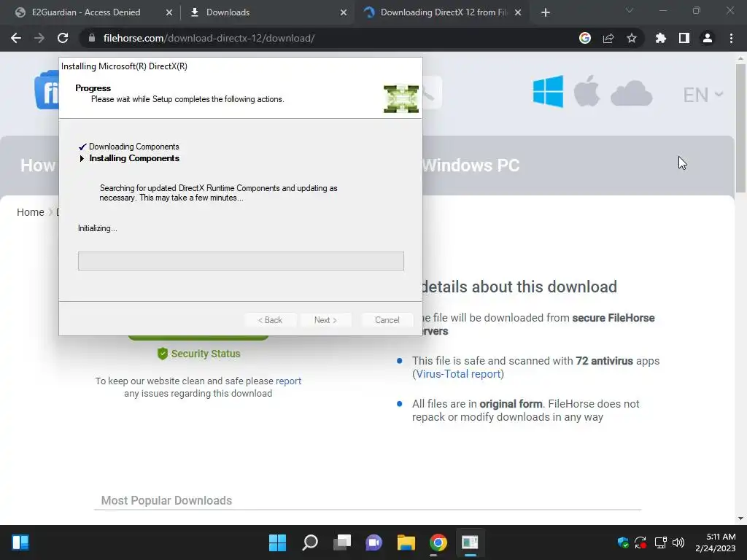Click Security Status label
This screenshot has width=747, height=560.
[205, 354]
